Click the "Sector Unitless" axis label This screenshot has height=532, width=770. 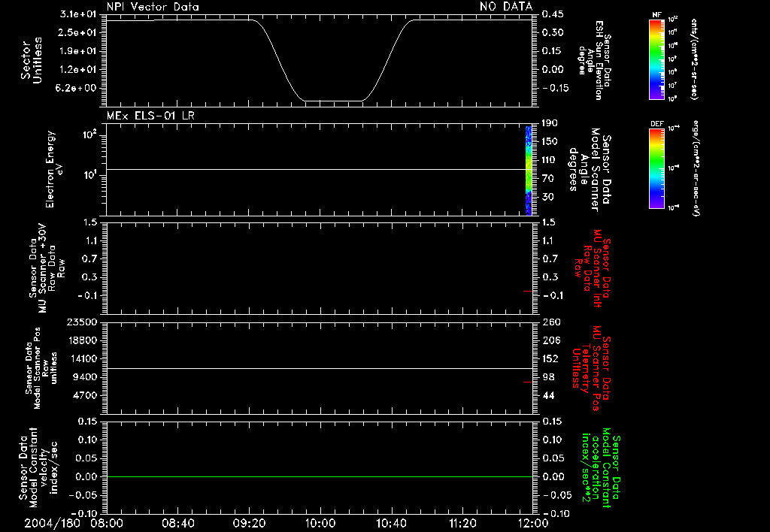point(32,60)
